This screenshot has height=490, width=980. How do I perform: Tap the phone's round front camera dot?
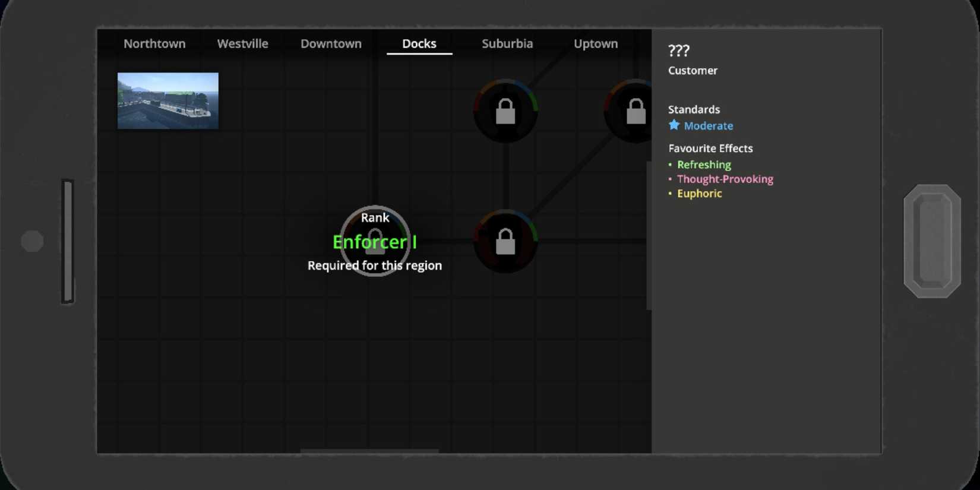32,241
